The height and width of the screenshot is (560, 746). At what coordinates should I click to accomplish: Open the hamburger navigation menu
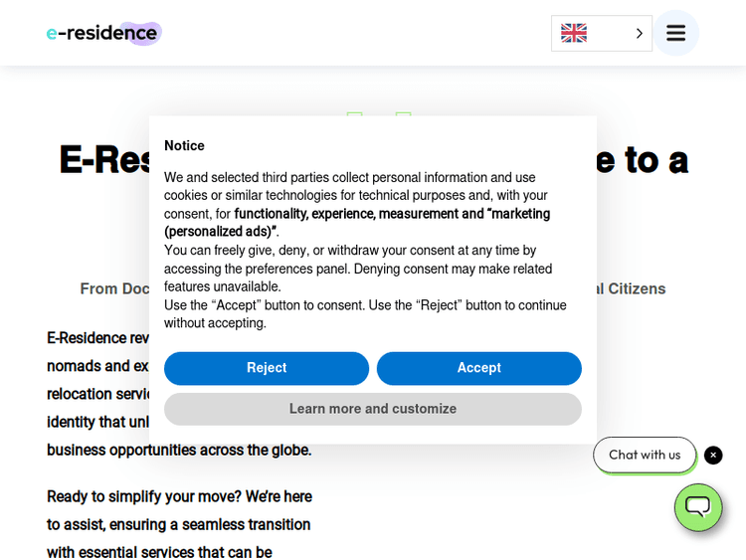click(x=675, y=33)
